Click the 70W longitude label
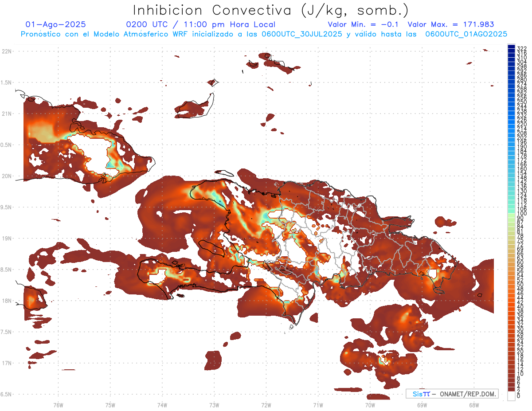The image size is (532, 411). click(x=370, y=404)
